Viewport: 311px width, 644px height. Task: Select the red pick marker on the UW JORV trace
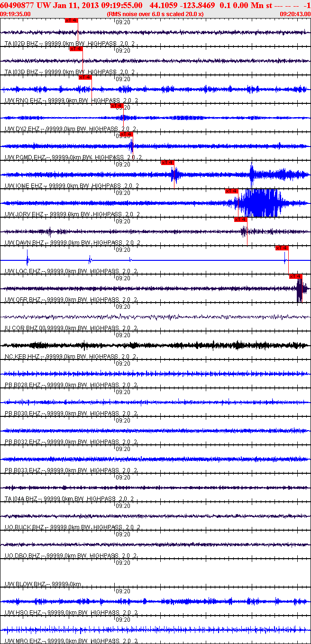pyautogui.click(x=231, y=191)
